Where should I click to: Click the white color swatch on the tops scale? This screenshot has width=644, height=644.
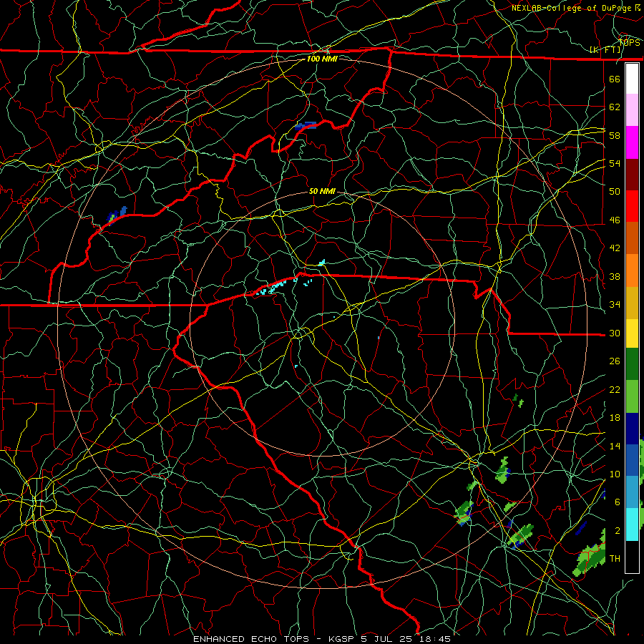click(x=632, y=79)
